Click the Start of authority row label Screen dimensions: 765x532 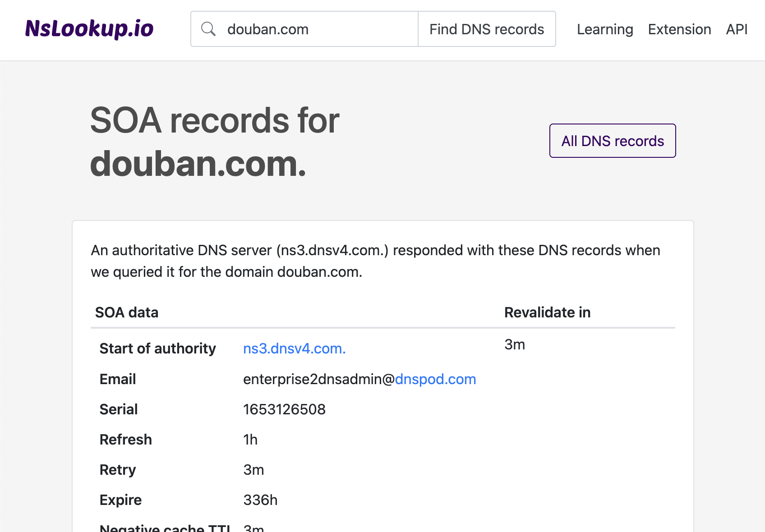tap(157, 348)
